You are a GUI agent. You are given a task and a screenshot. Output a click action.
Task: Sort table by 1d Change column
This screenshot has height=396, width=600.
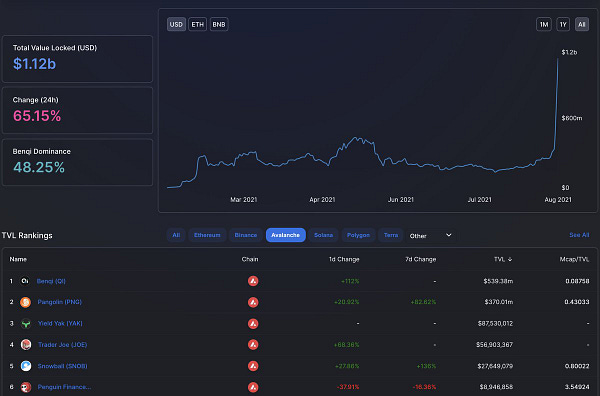point(344,259)
